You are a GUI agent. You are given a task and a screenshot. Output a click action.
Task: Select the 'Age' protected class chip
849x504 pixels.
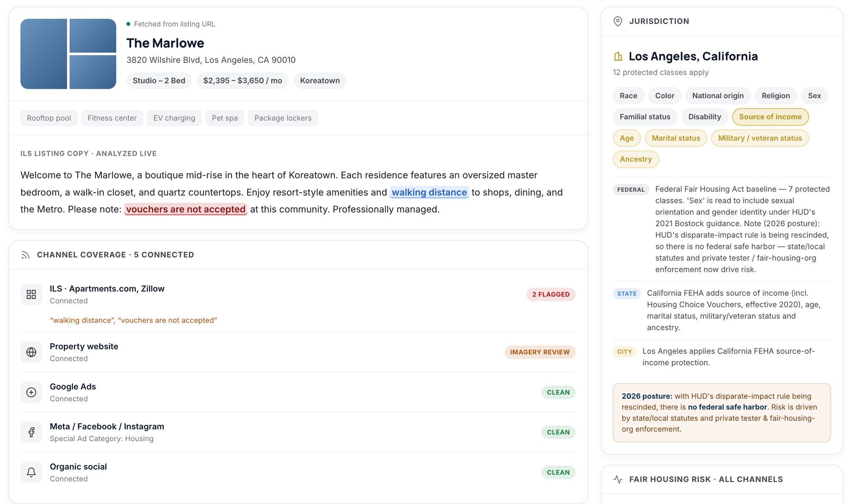click(x=627, y=138)
